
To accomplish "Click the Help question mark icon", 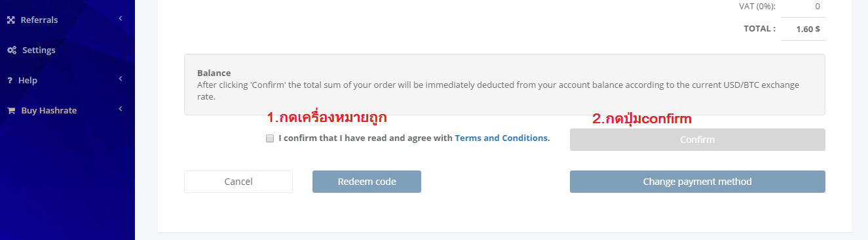I will pyautogui.click(x=10, y=80).
